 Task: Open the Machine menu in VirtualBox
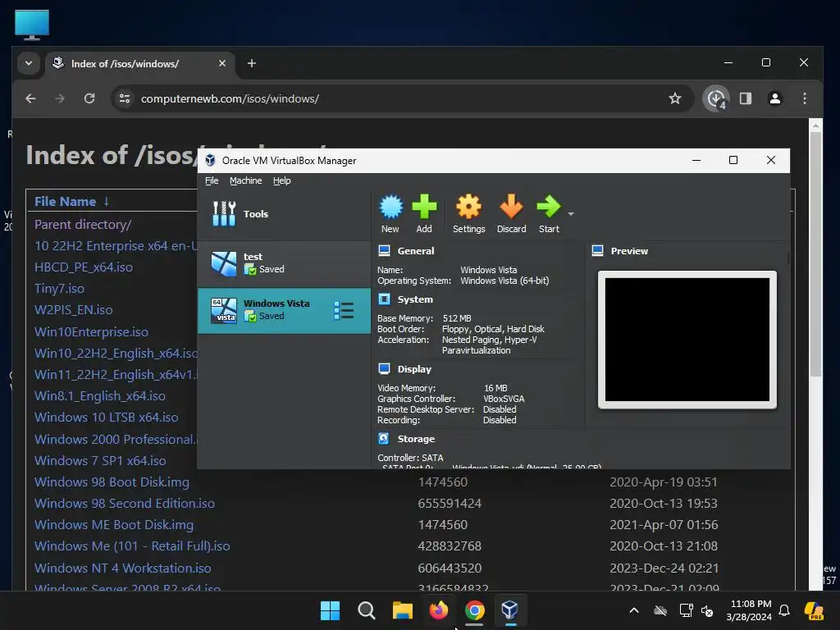pos(246,180)
